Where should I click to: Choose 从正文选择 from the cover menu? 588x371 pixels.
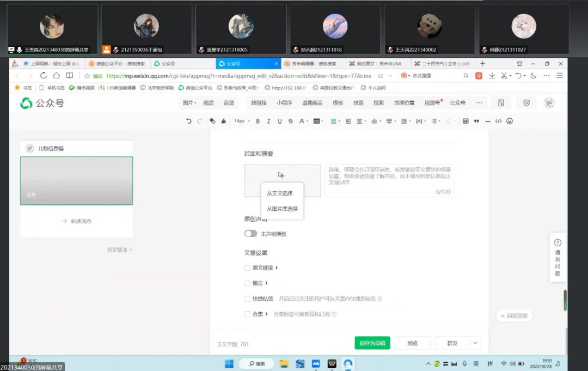[280, 193]
